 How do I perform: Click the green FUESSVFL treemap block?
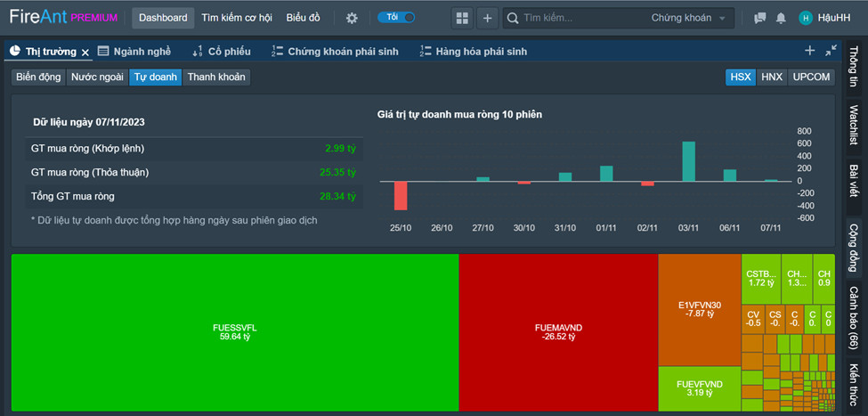tap(235, 332)
